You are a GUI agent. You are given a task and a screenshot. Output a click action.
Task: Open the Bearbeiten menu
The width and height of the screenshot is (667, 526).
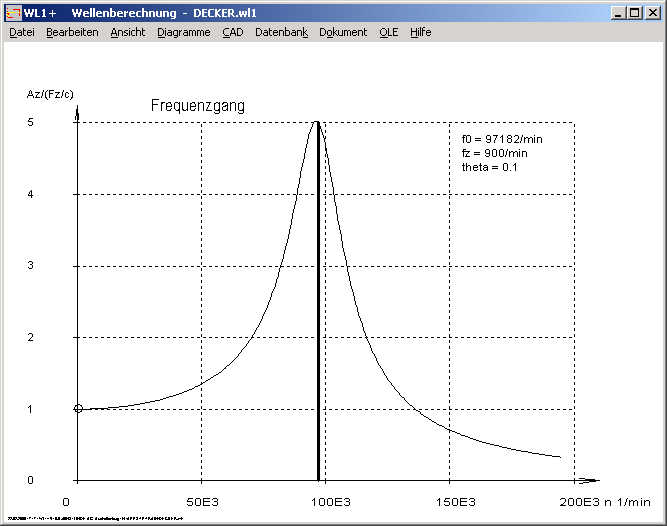72,32
